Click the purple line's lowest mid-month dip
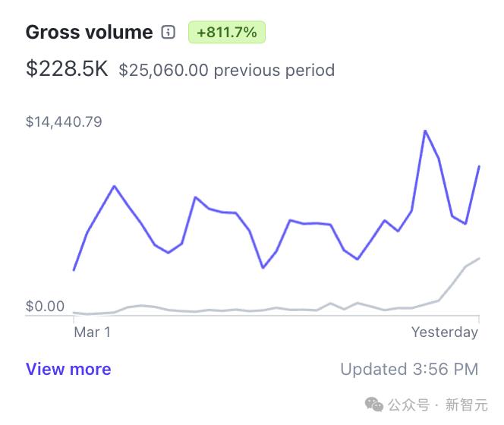 point(263,267)
